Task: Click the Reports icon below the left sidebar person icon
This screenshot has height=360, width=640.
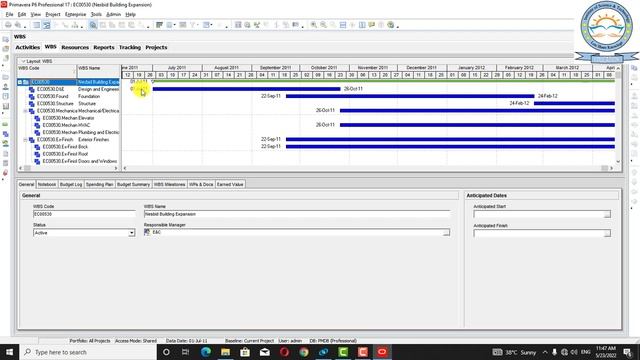Action: [x=6, y=96]
